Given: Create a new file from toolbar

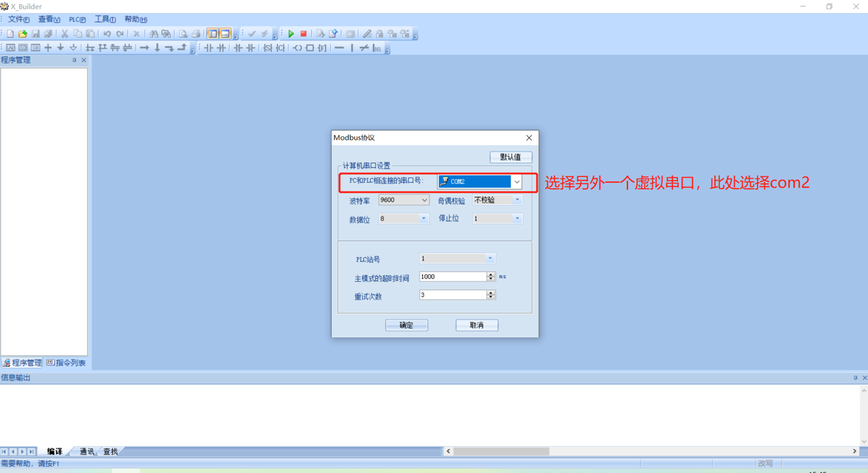Looking at the screenshot, I should point(10,34).
